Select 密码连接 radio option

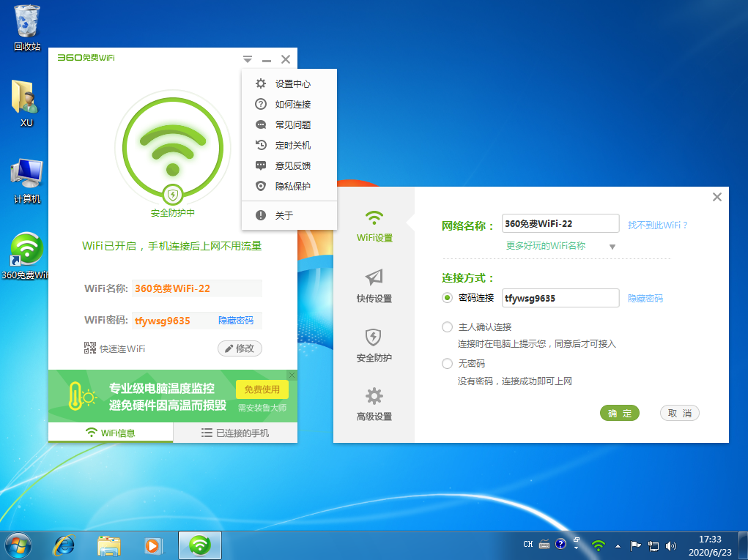click(x=447, y=298)
